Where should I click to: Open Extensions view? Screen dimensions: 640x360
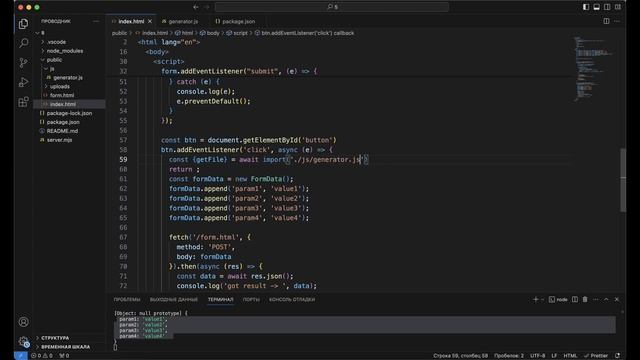coord(23,102)
